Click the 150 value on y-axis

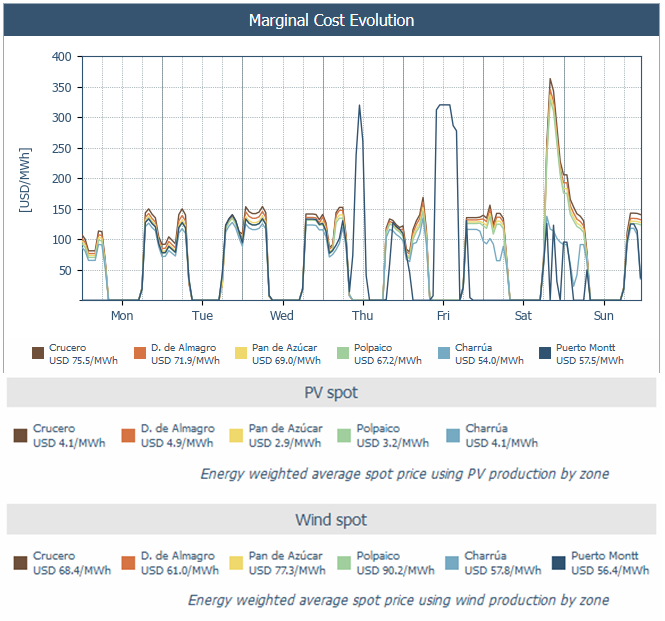pyautogui.click(x=61, y=210)
